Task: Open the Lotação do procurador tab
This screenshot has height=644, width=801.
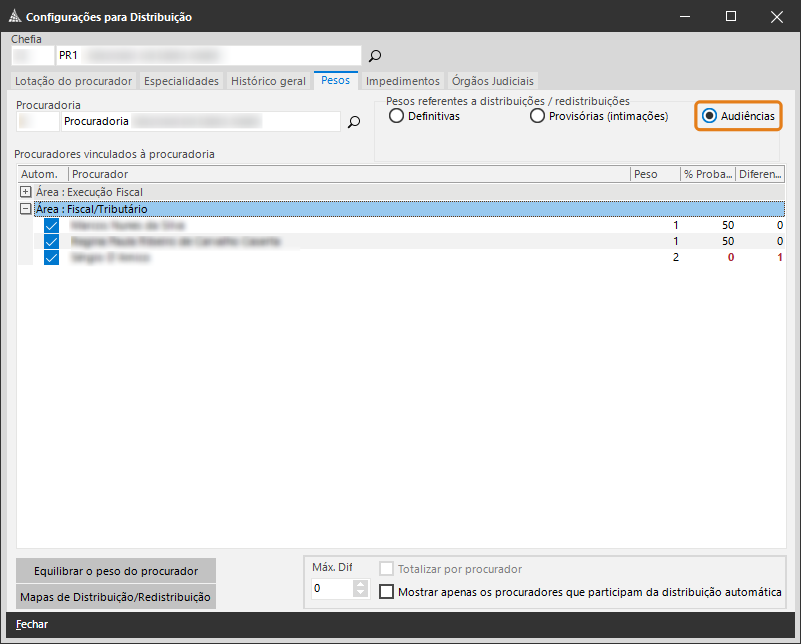Action: click(75, 81)
